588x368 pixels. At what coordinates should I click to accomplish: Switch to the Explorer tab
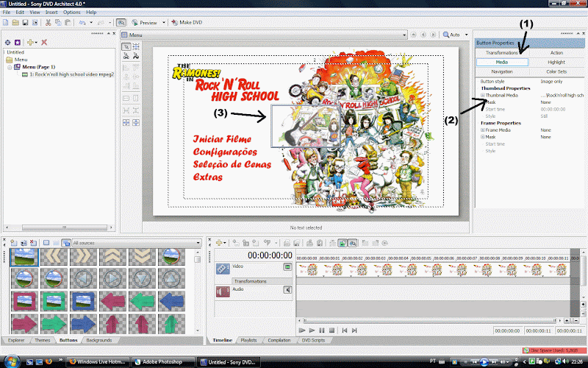point(16,340)
